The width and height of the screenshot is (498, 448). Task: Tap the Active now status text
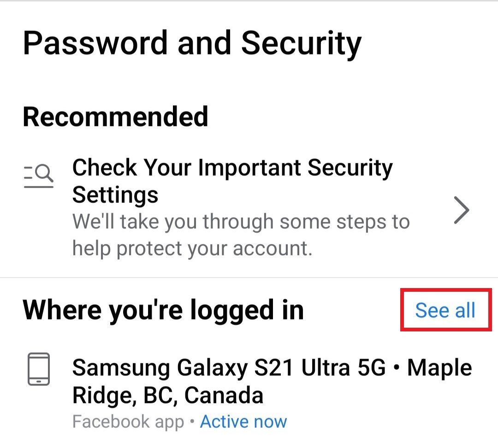[x=243, y=421]
